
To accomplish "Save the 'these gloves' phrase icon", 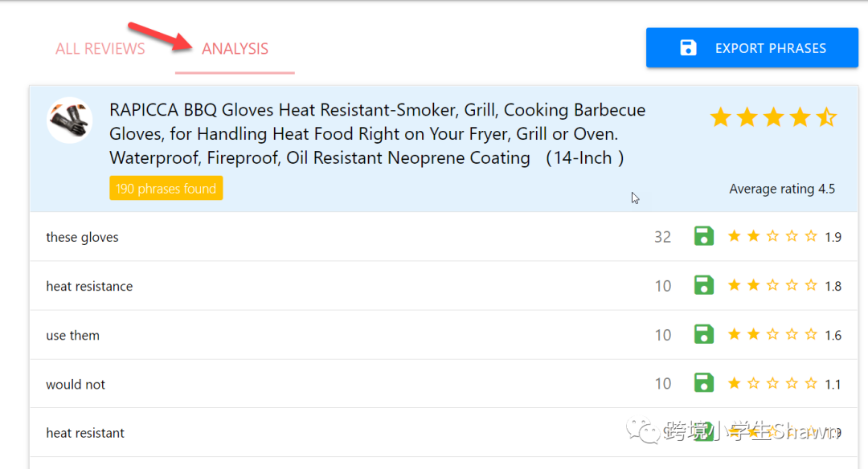I will point(704,236).
